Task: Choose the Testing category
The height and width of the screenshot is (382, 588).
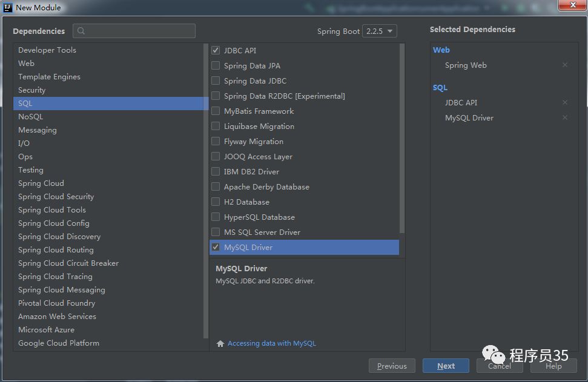Action: 108,170
